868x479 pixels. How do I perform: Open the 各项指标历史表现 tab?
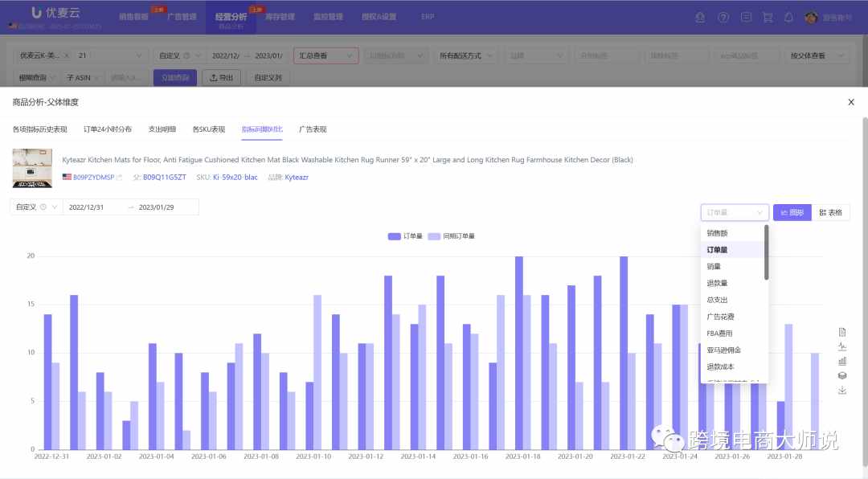pyautogui.click(x=40, y=129)
